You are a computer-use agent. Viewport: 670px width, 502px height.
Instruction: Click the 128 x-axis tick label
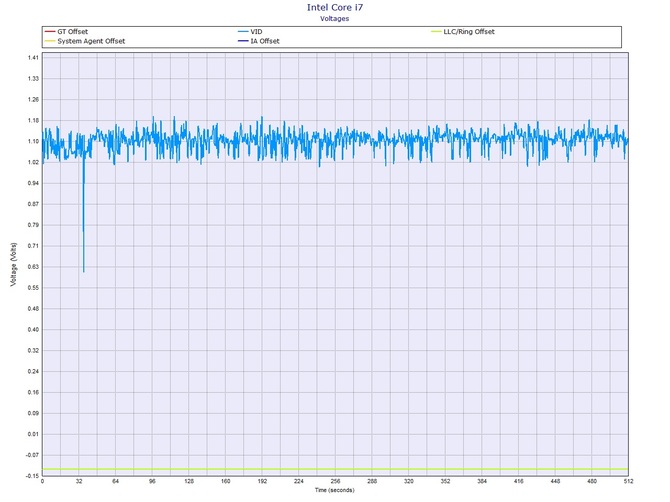coord(189,481)
